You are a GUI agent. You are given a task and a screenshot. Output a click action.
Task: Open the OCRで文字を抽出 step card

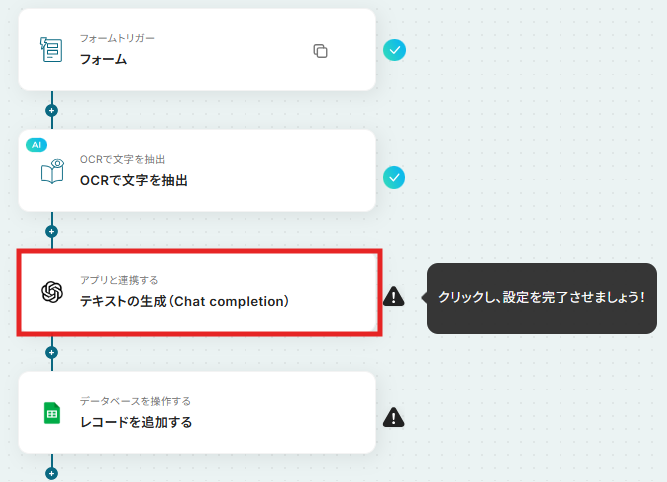(x=197, y=171)
